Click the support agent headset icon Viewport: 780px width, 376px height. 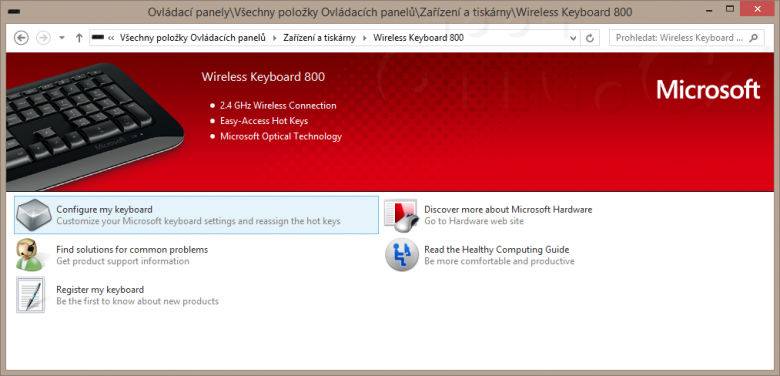[x=31, y=255]
